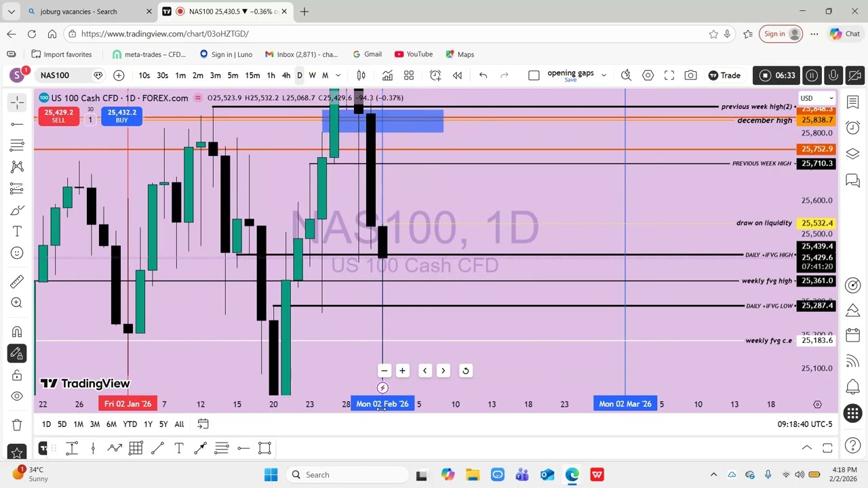
Task: Switch to the 10s interval
Action: [144, 75]
